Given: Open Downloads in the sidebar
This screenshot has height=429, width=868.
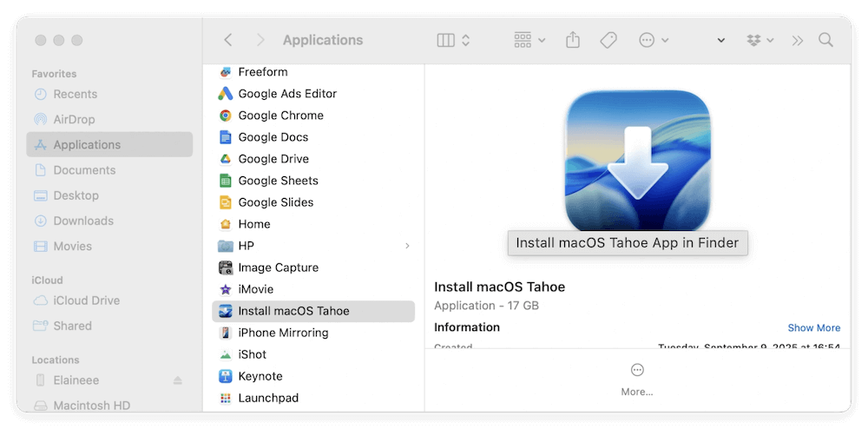Looking at the screenshot, I should pos(109,221).
